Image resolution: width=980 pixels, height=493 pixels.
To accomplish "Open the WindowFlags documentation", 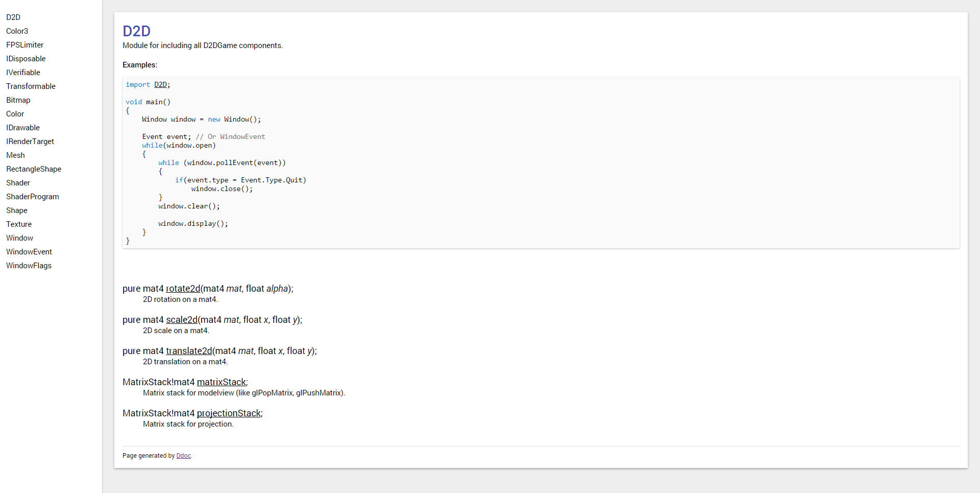I will click(x=29, y=266).
